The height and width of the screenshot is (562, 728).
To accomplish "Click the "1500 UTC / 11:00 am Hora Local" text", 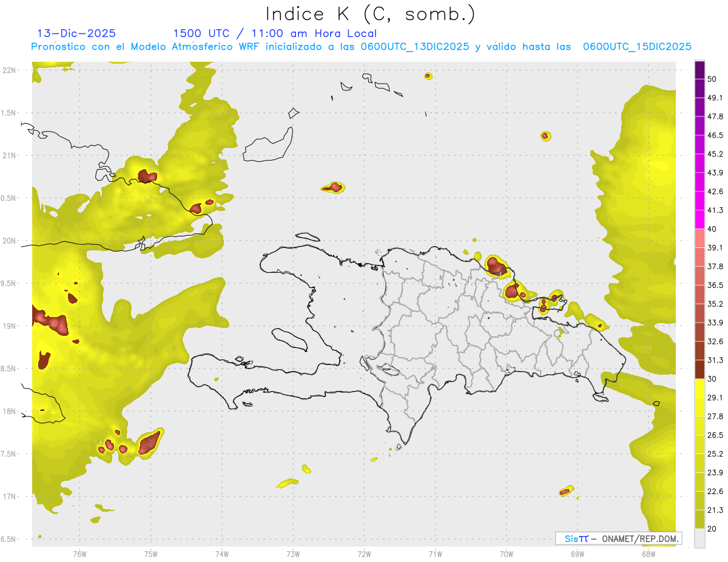I will (275, 33).
